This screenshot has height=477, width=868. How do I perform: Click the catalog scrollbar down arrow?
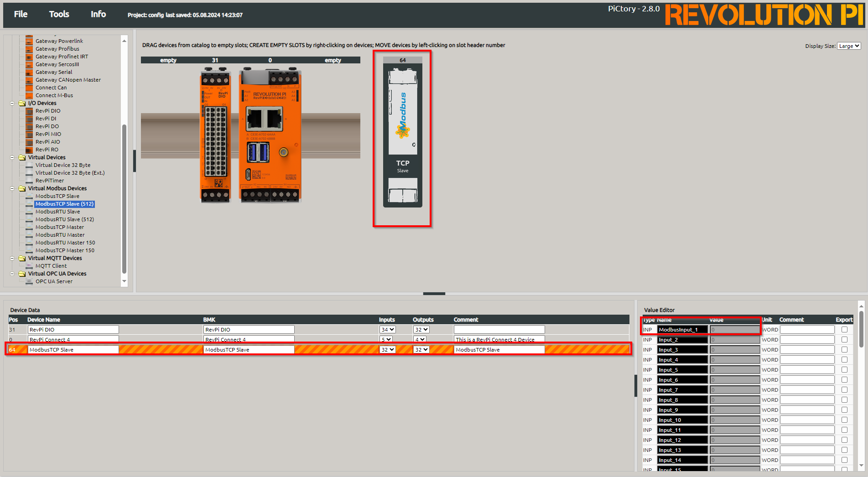(124, 281)
